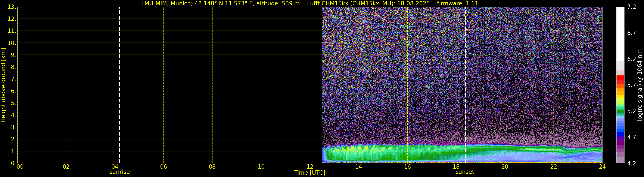
Task: Click the '02' tick on the time axis
Action: pos(66,167)
